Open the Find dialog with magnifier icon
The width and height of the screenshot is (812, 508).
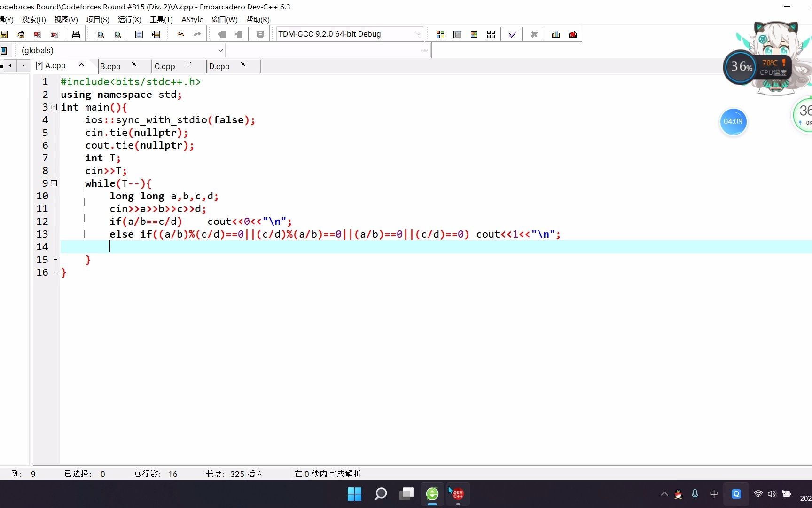click(100, 34)
